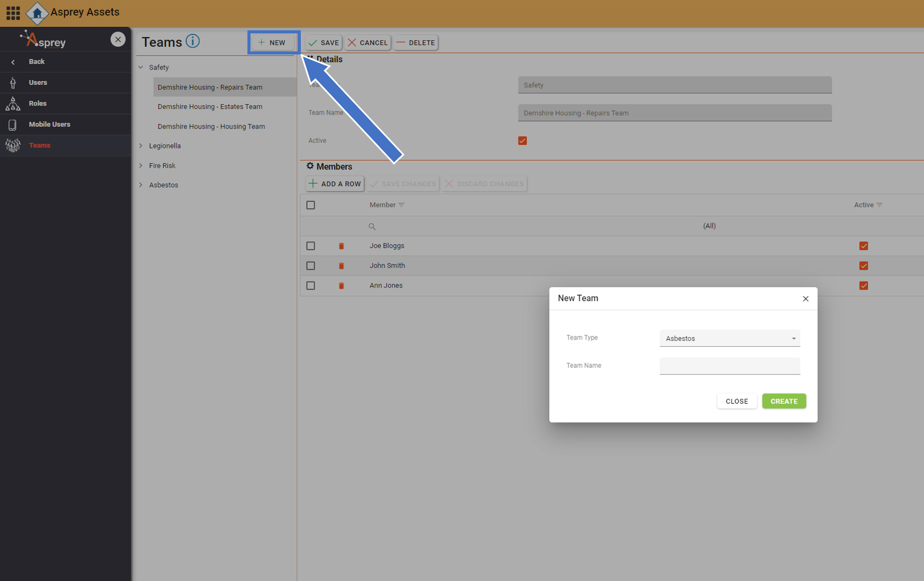Viewport: 924px width, 581px height.
Task: Open the app launcher grid icon
Action: [x=13, y=13]
